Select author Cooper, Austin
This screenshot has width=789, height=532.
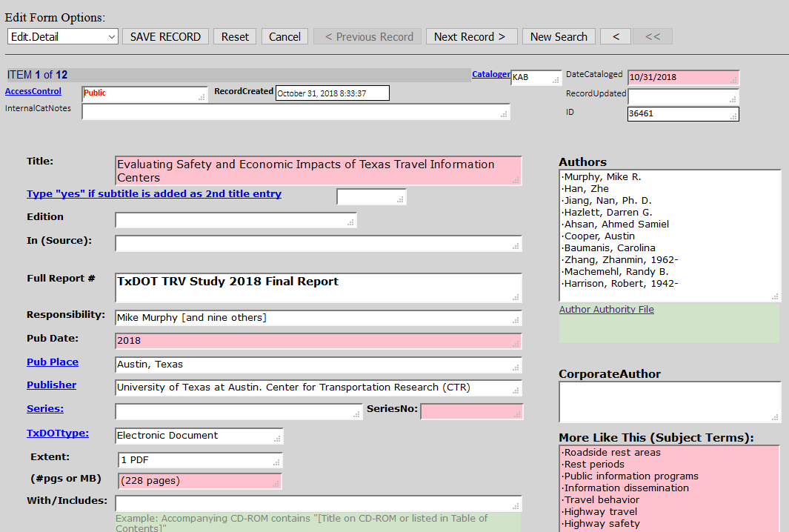599,236
